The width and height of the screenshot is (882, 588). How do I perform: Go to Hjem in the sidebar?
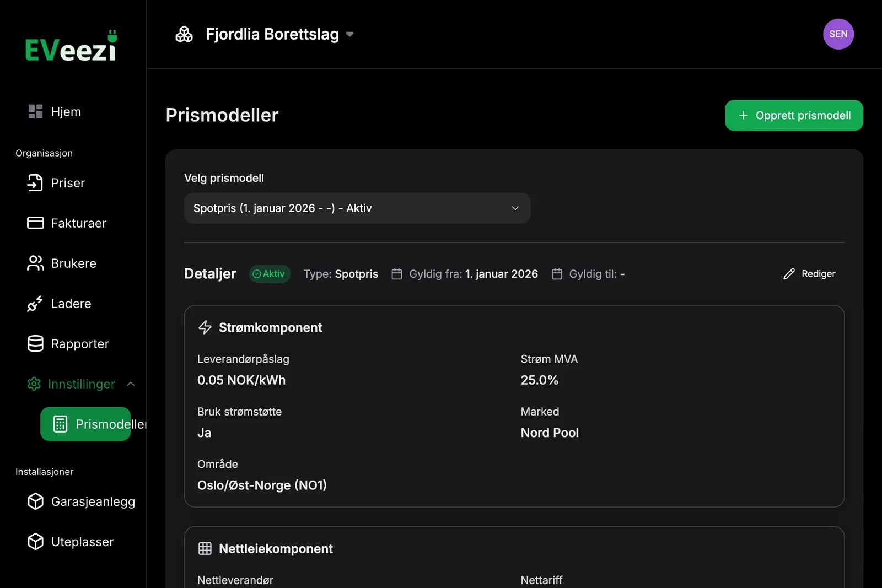pyautogui.click(x=66, y=112)
